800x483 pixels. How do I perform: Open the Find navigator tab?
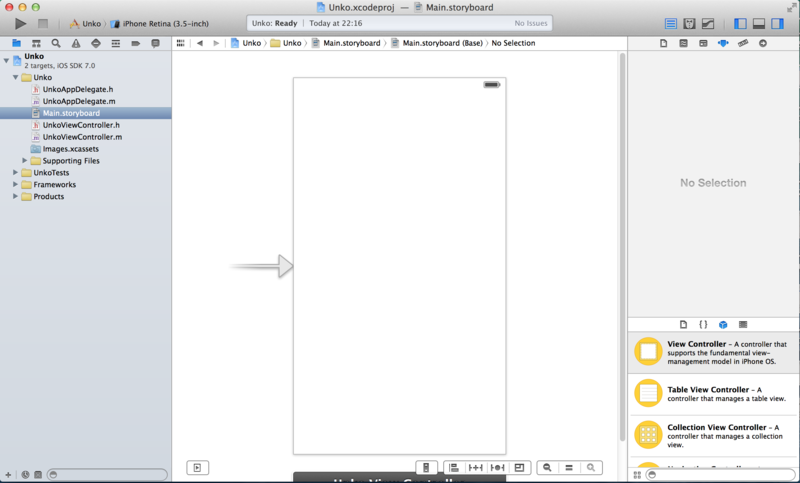56,43
